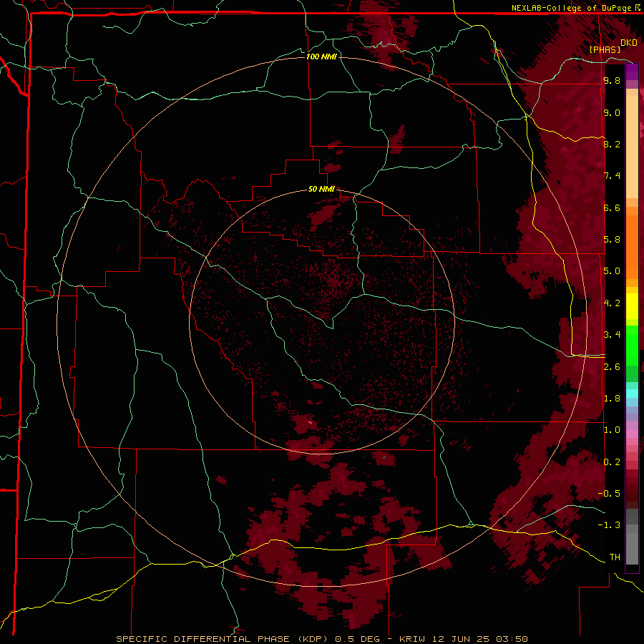Click the 50 NMI range ring label
Viewport: 644px width, 644px height.
[321, 189]
